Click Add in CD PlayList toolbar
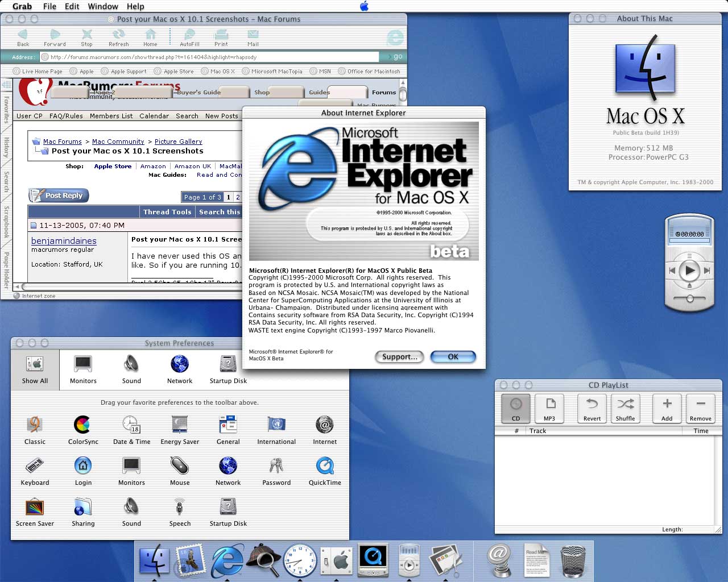This screenshot has height=582, width=728. 667,408
